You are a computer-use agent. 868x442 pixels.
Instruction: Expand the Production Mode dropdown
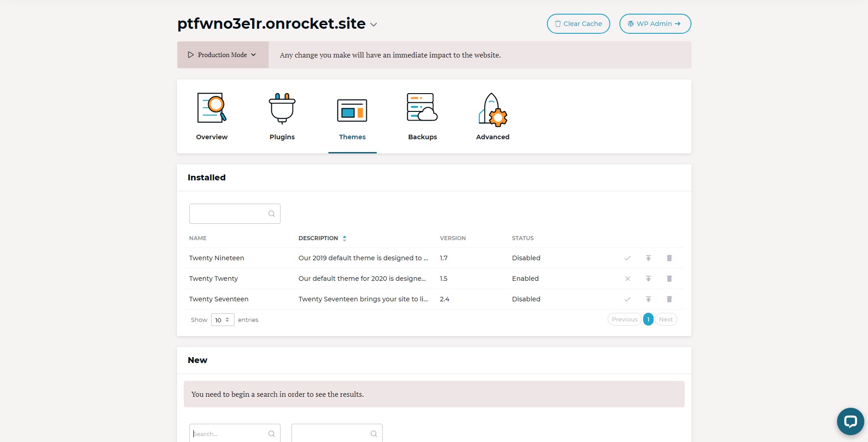[223, 55]
